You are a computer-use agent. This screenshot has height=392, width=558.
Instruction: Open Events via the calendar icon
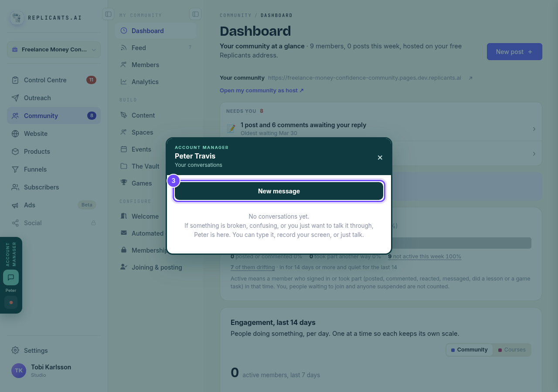coord(124,149)
